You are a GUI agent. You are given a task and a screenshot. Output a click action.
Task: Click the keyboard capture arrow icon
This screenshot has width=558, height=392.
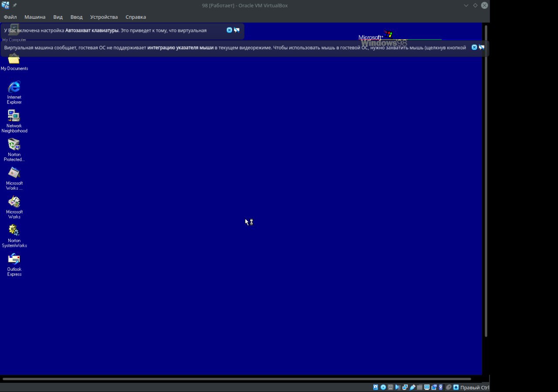click(x=456, y=387)
